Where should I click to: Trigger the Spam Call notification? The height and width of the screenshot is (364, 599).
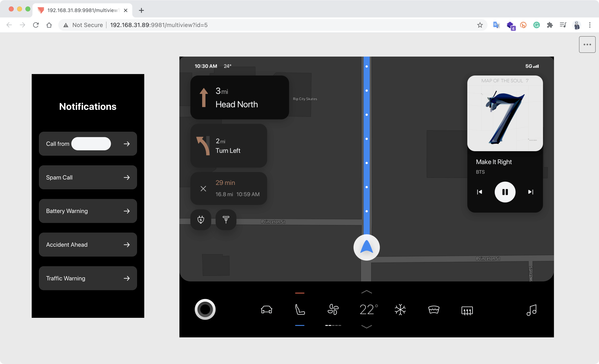point(88,177)
